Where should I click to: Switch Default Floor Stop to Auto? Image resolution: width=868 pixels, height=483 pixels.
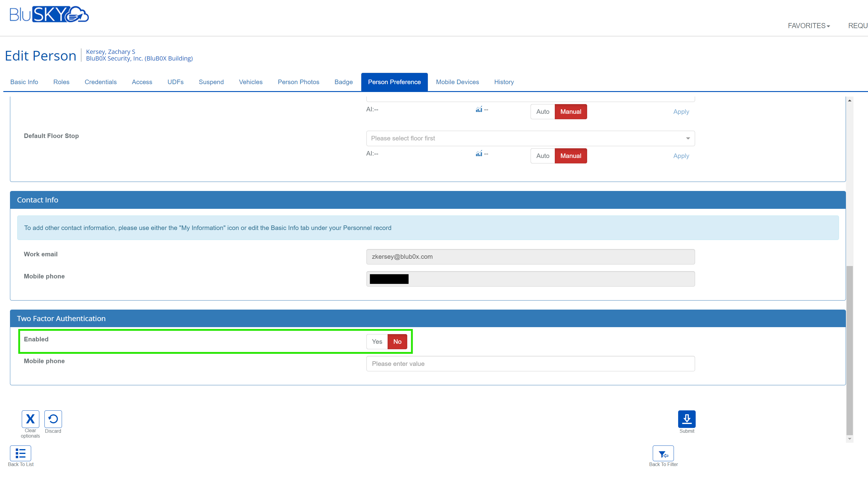point(542,156)
